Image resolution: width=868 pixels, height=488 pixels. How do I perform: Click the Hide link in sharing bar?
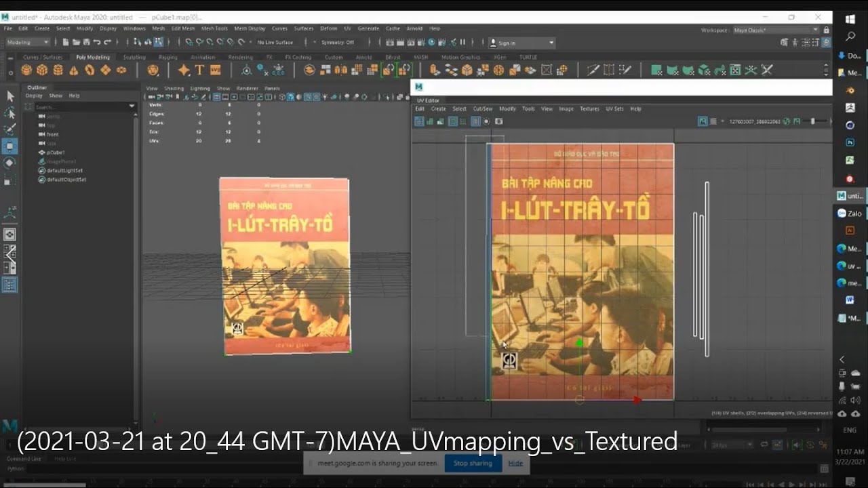pos(515,463)
